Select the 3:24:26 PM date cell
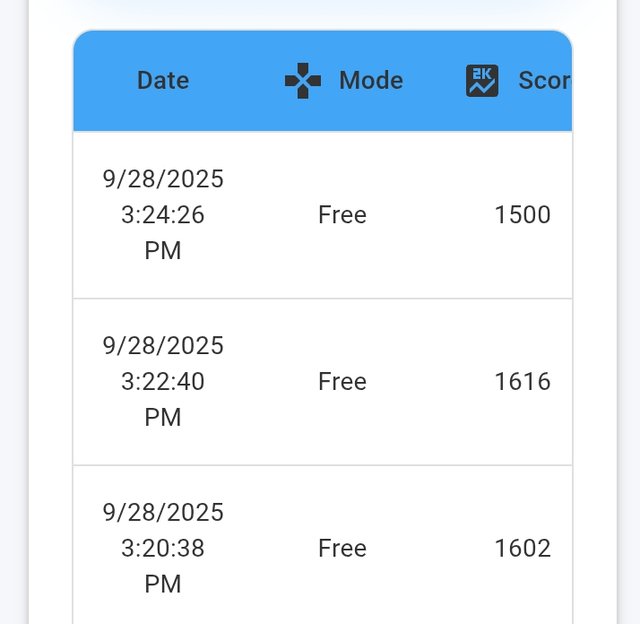This screenshot has height=624, width=640. point(163,215)
